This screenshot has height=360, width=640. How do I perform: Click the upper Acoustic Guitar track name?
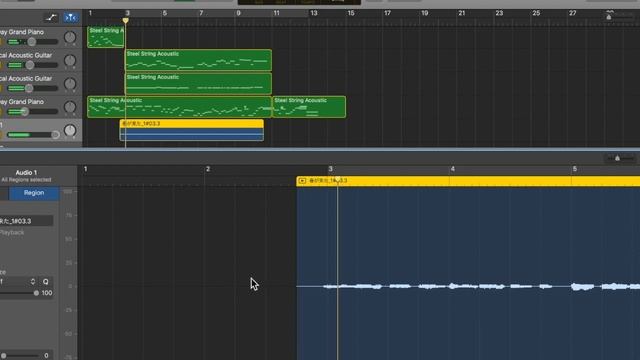click(x=26, y=55)
